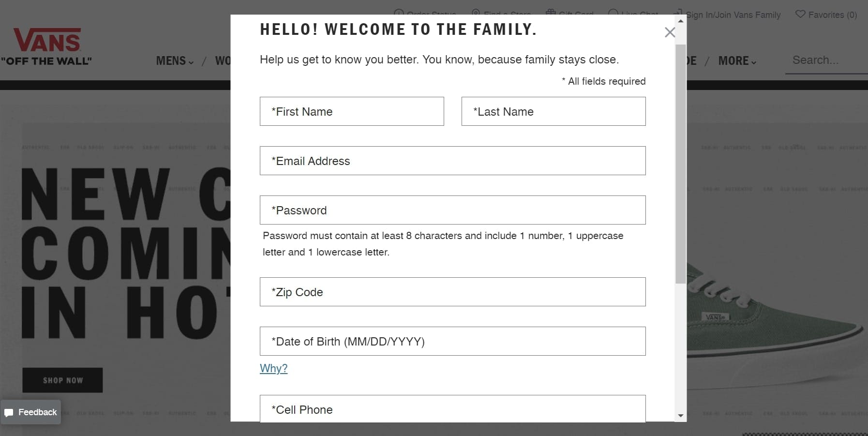
Task: Select the Password field
Action: click(x=453, y=210)
